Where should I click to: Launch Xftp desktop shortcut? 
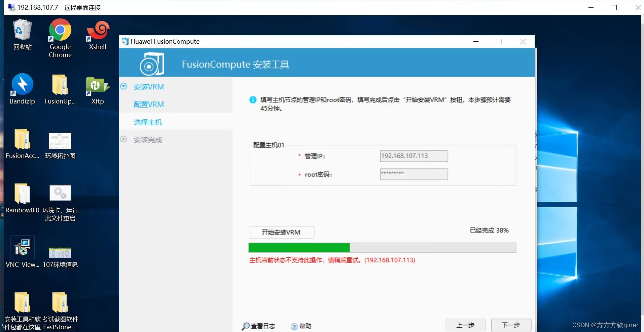[x=98, y=90]
